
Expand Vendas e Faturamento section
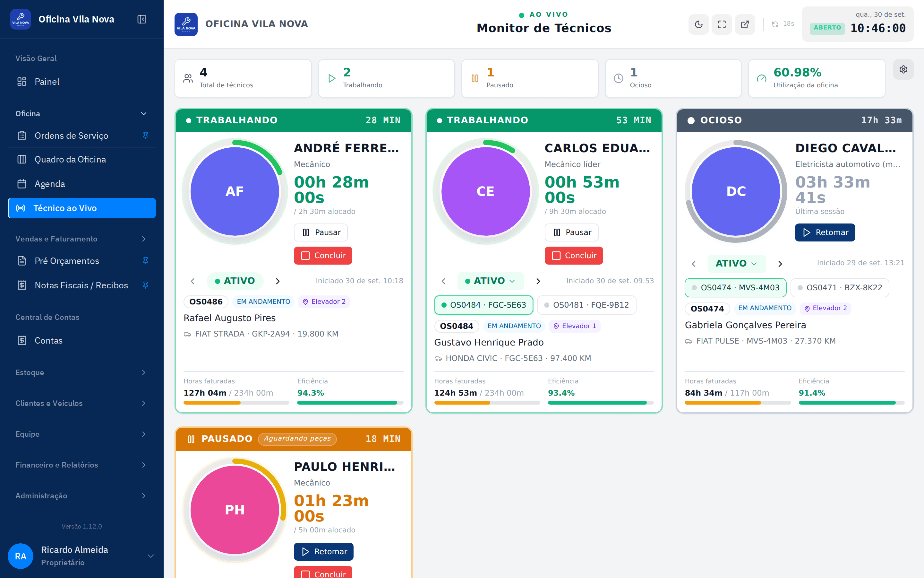click(x=82, y=239)
